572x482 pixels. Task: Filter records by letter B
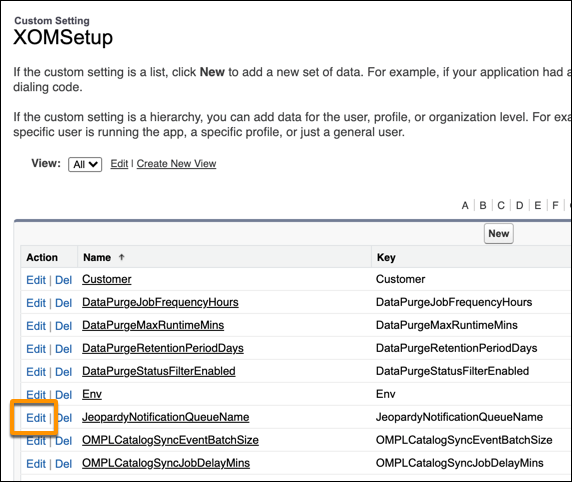(483, 205)
